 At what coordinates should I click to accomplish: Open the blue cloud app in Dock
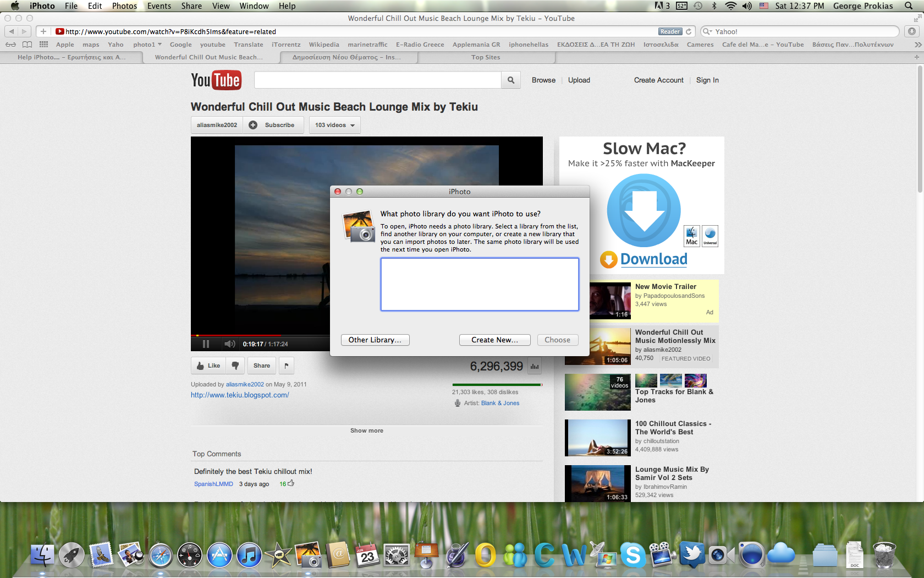[781, 554]
